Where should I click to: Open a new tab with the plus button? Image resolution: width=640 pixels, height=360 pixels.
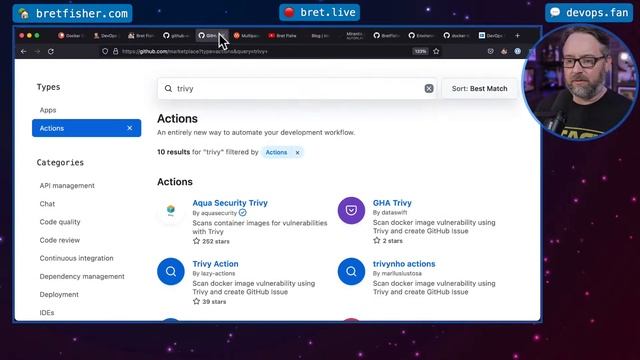pyautogui.click(x=517, y=36)
